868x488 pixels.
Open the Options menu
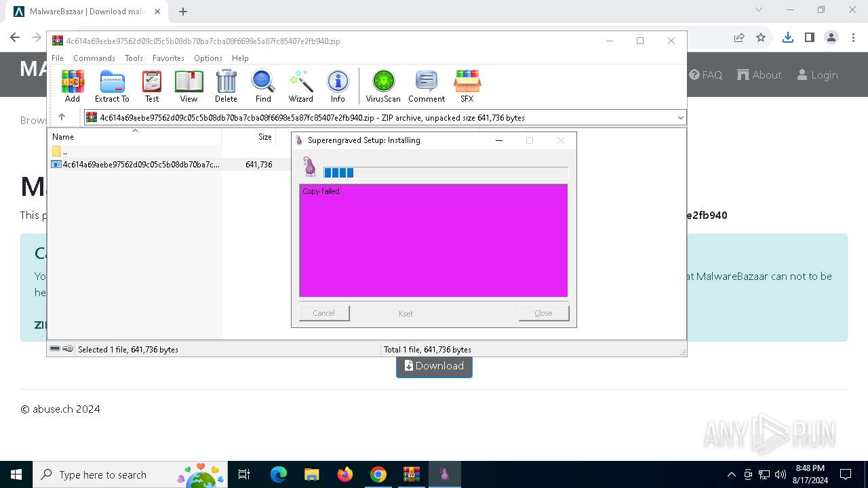208,58
